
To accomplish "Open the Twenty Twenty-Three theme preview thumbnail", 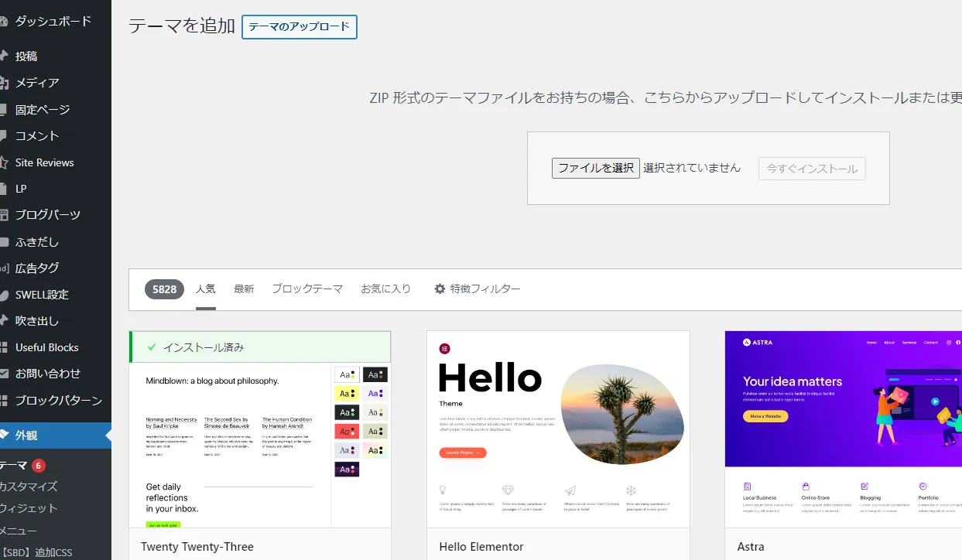I will click(260, 445).
